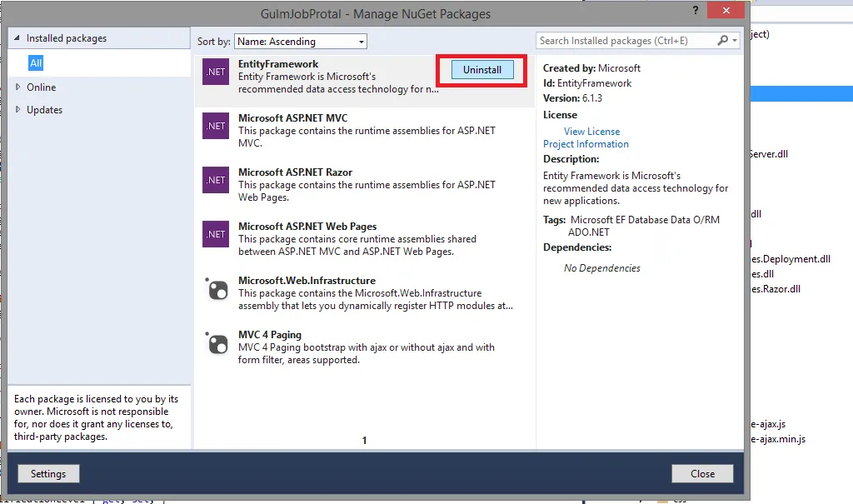Click the Created by: Microsoft text
Viewport: 853px width, 504px height.
pos(591,68)
